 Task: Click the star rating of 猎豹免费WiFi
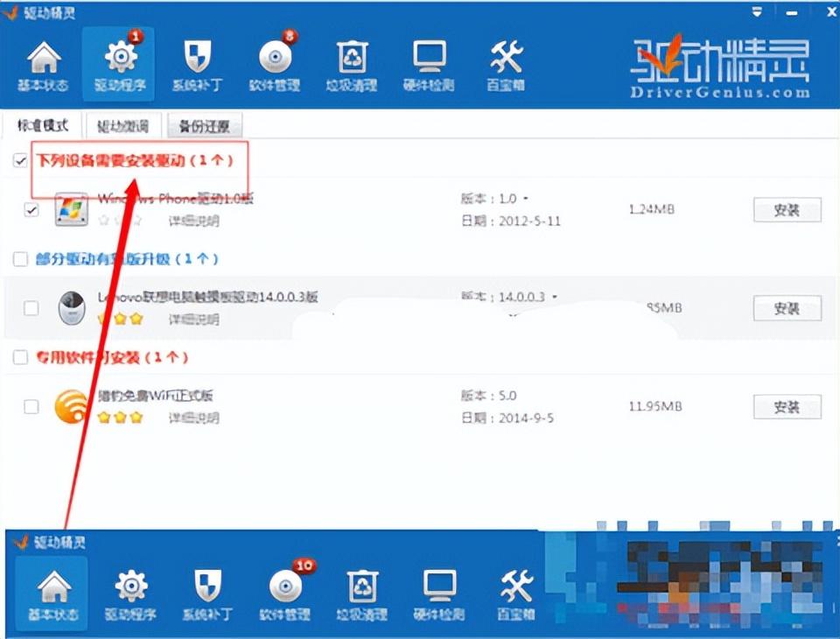click(x=121, y=418)
